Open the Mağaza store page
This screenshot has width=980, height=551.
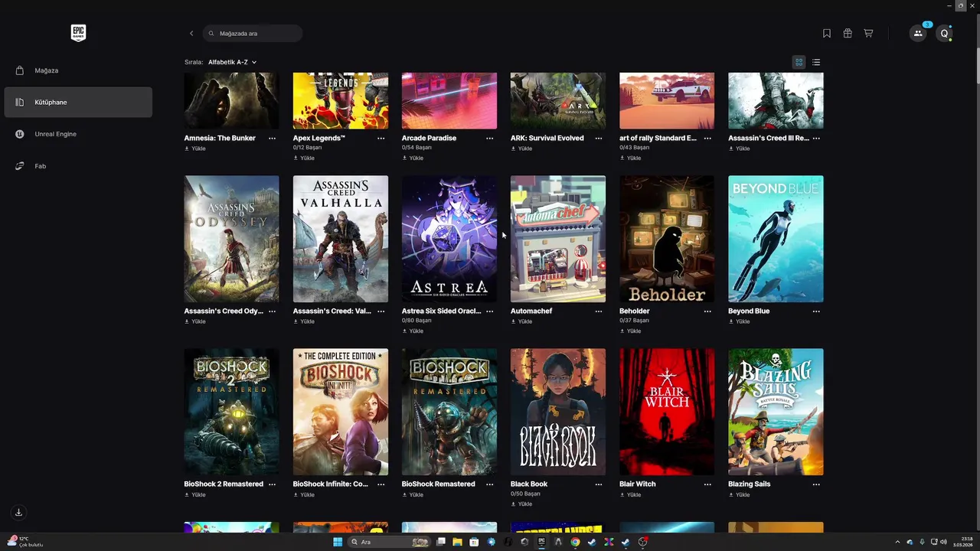(x=78, y=70)
